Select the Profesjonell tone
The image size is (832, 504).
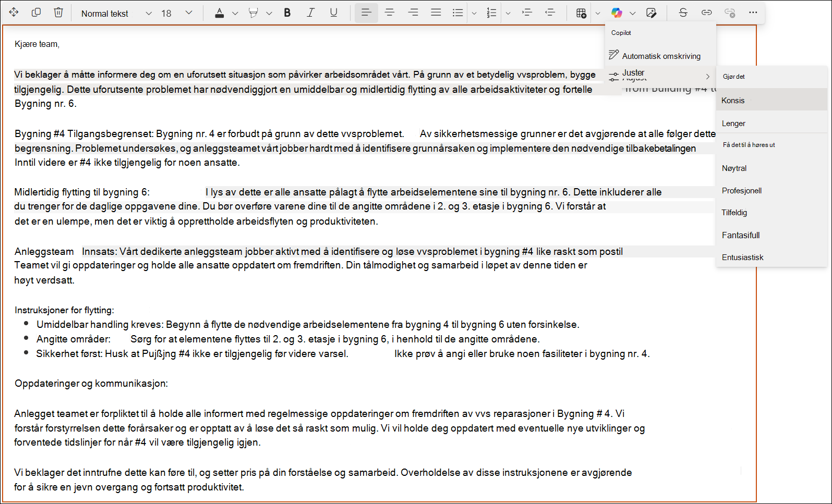pos(772,190)
